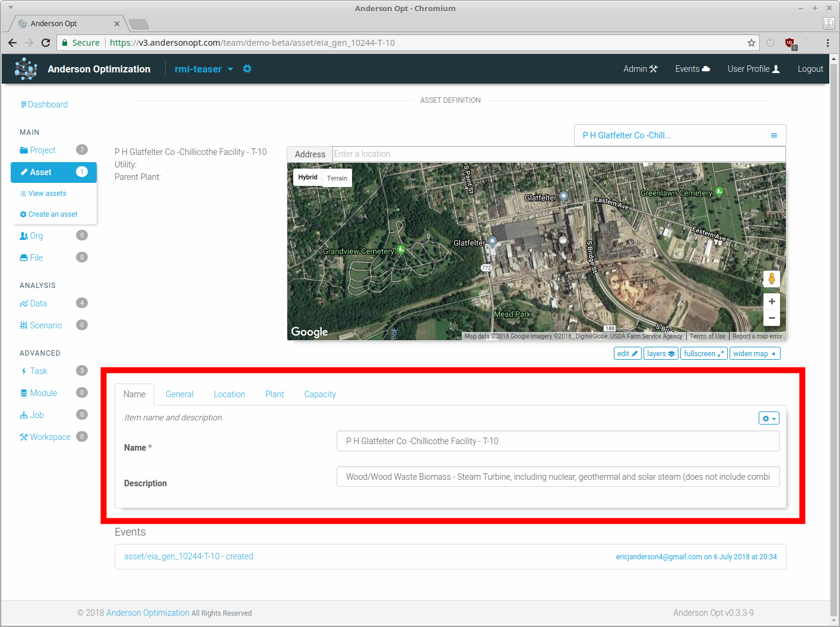The width and height of the screenshot is (840, 627).
Task: Click the gear icon beside rmi-teaser
Action: click(247, 69)
